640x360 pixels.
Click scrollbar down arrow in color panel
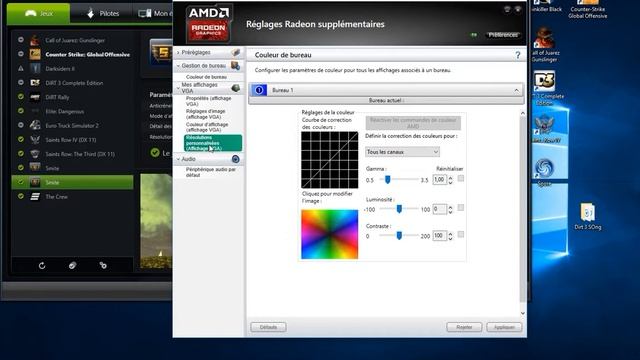pyautogui.click(x=522, y=313)
